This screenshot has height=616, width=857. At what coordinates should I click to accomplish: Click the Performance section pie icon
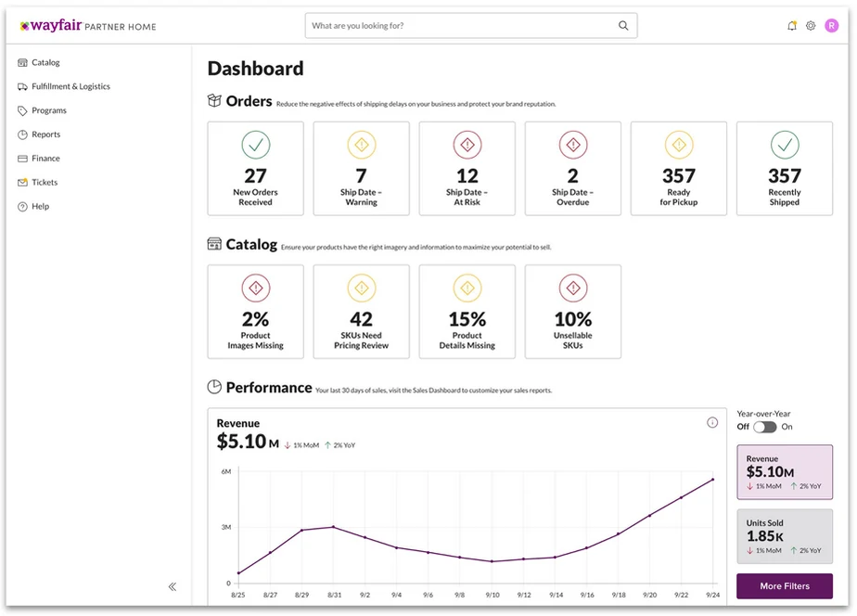[x=214, y=387]
